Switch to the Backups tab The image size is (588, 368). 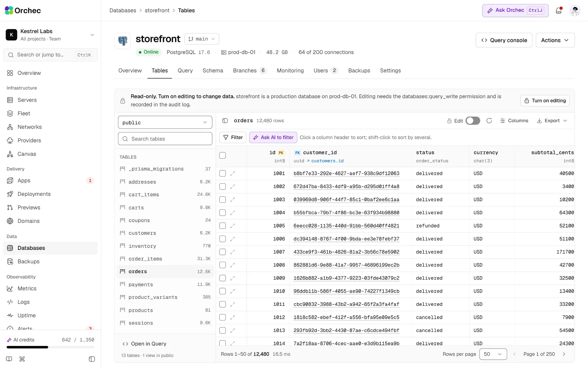[x=359, y=71]
